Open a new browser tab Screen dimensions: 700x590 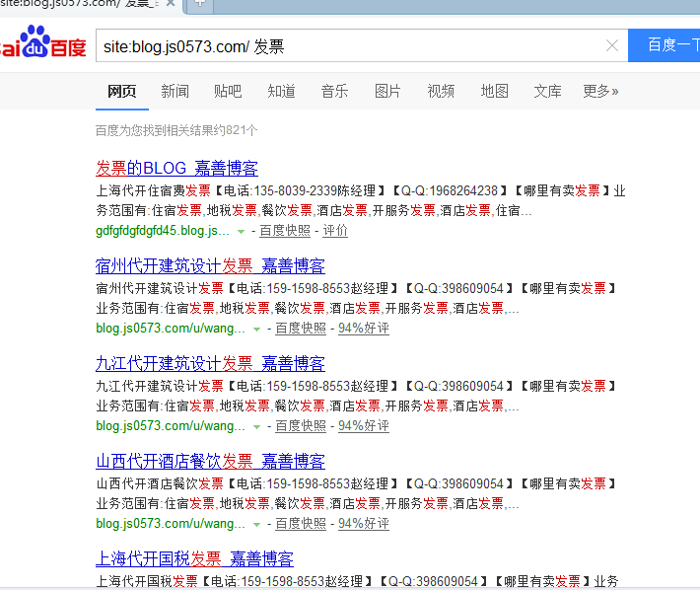tap(200, 4)
